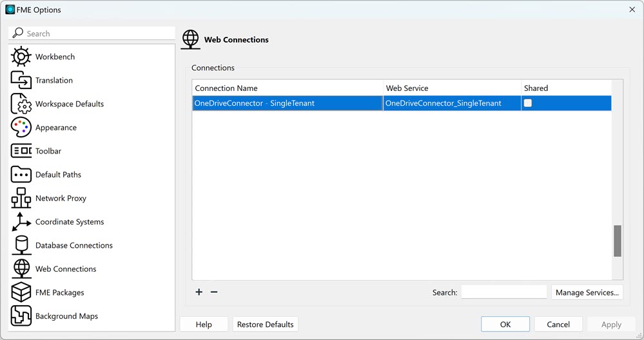Open the Network Proxy icon

click(x=21, y=198)
